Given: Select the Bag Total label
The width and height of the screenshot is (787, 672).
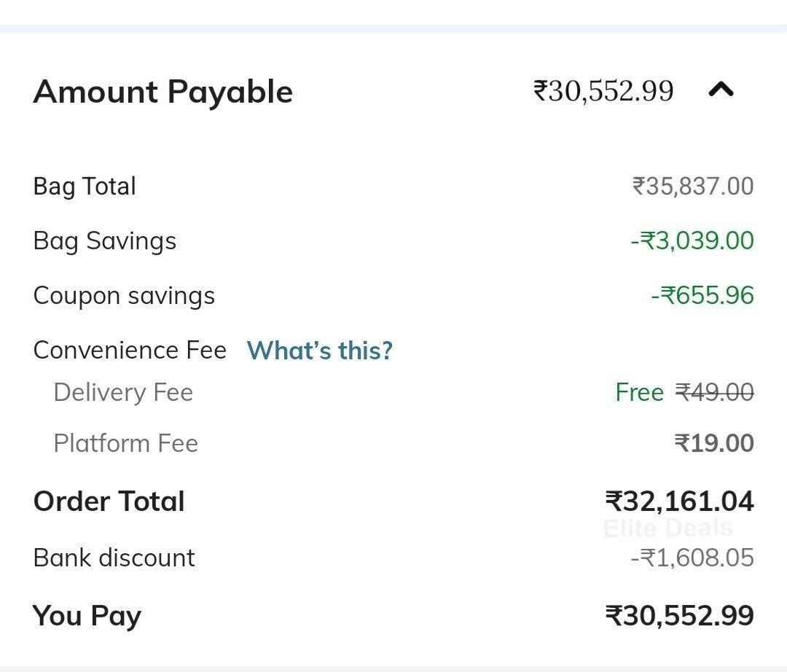Looking at the screenshot, I should 85,187.
